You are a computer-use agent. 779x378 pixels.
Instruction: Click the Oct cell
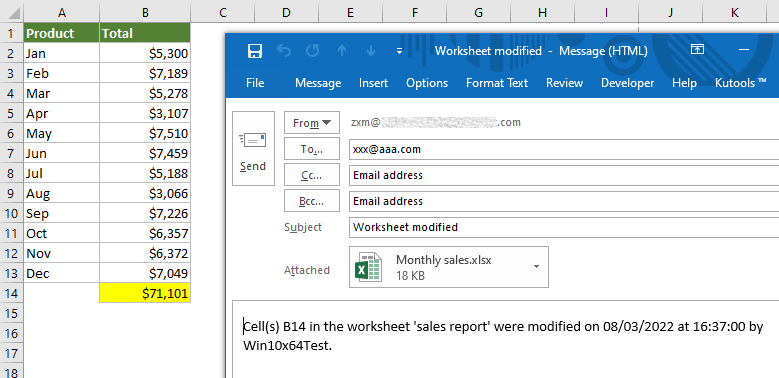click(62, 233)
